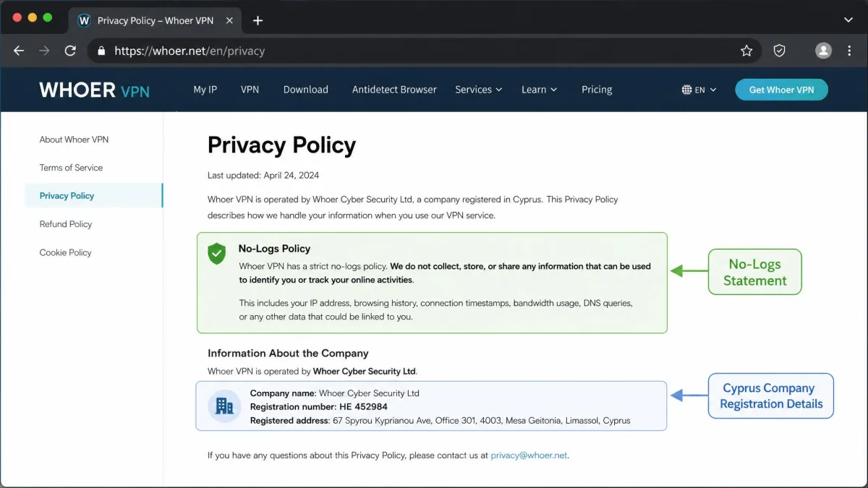868x488 pixels.
Task: Open My IP navigation item
Action: click(205, 90)
